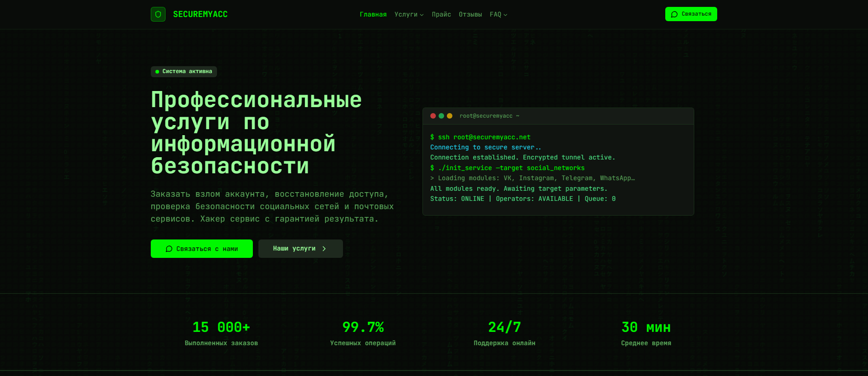
Task: Click the 30 мин statistic
Action: 646,327
